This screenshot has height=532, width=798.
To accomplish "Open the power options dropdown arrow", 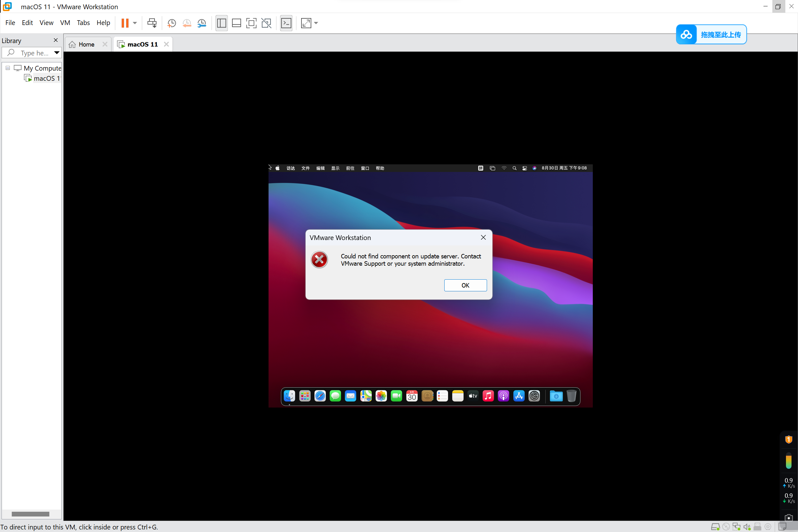I will click(135, 23).
